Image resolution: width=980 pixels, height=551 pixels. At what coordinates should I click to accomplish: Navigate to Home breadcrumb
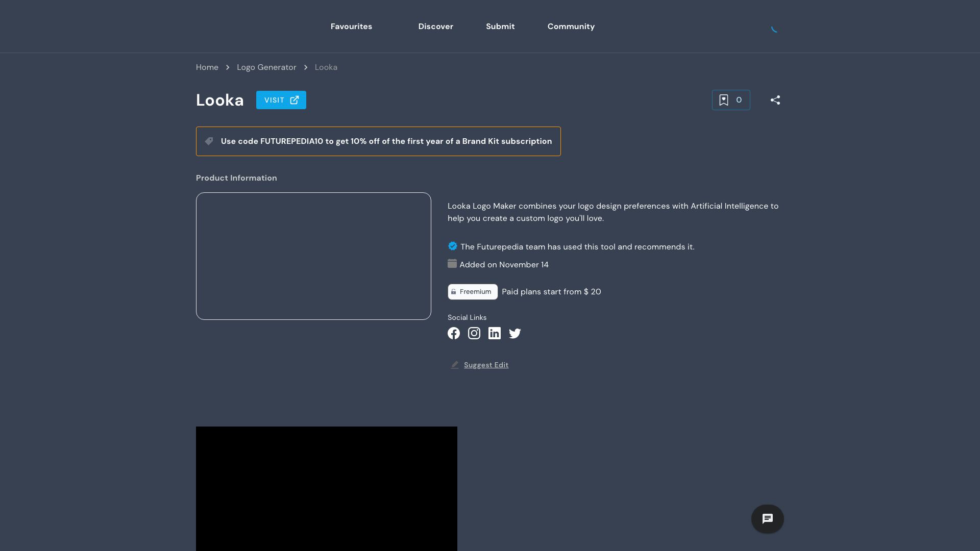coord(207,67)
